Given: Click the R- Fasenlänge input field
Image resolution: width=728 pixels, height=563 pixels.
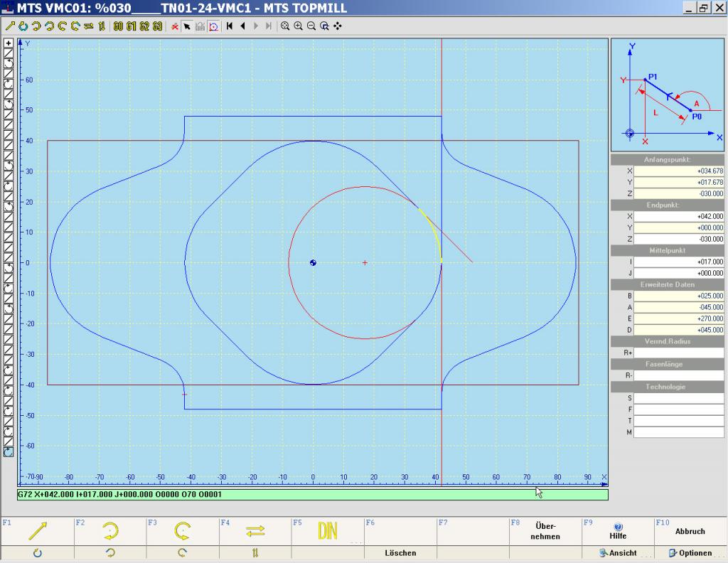Looking at the screenshot, I should [679, 375].
